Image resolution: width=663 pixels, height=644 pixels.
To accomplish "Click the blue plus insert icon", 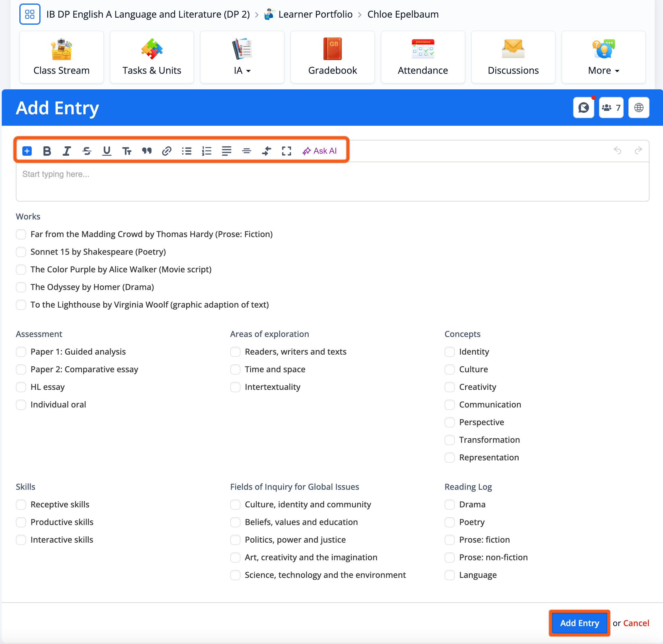I will (x=27, y=151).
